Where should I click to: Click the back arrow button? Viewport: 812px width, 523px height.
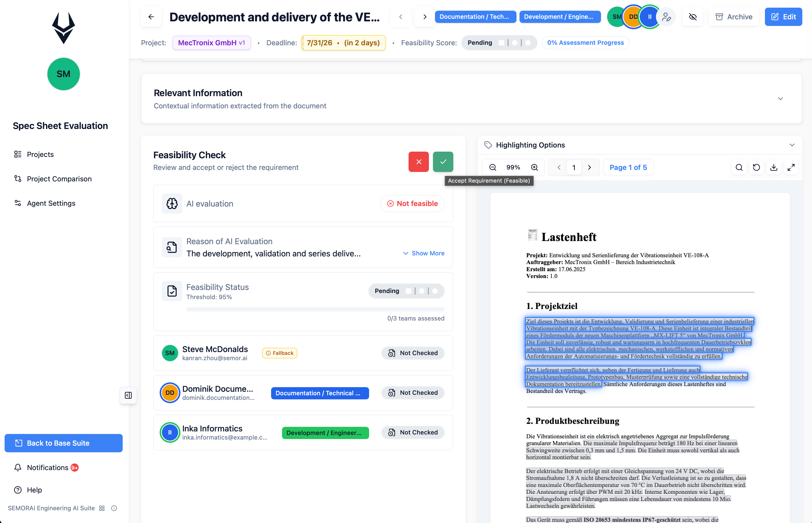coord(151,17)
